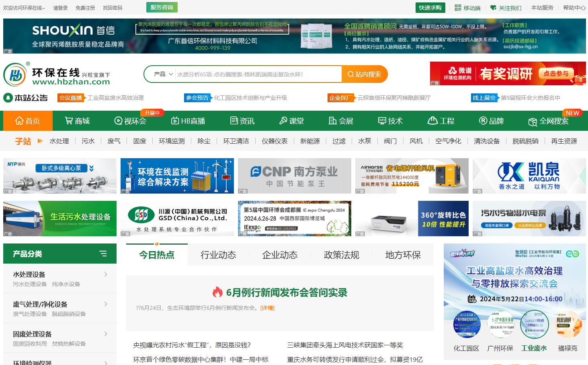Expand 水处理设备 category arrow
Viewport: 588px width, 365px height.
click(106, 274)
